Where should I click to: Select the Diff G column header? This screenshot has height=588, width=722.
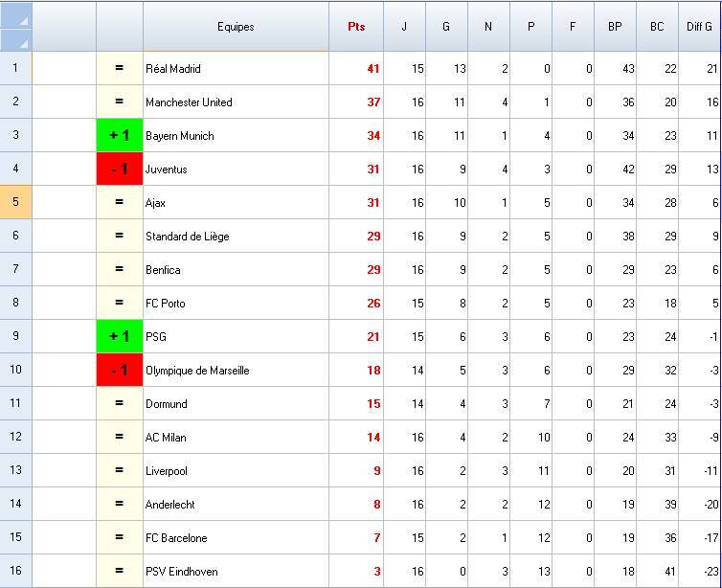[699, 27]
